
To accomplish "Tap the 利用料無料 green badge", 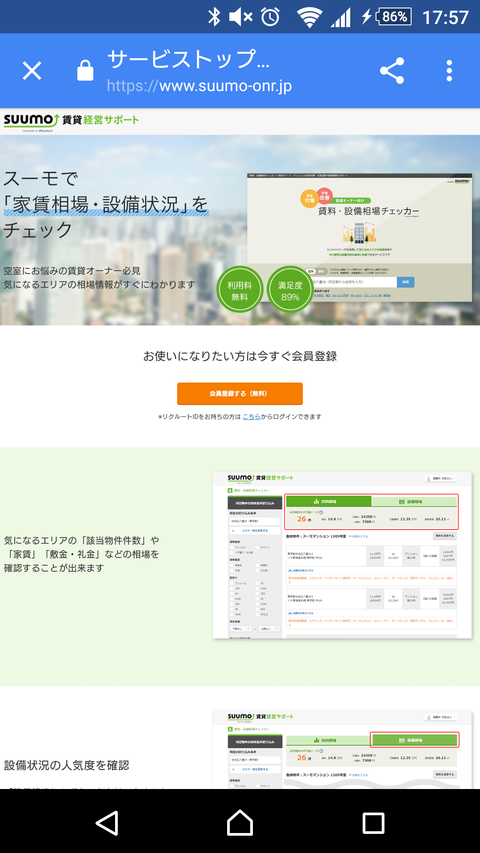I will pyautogui.click(x=240, y=290).
